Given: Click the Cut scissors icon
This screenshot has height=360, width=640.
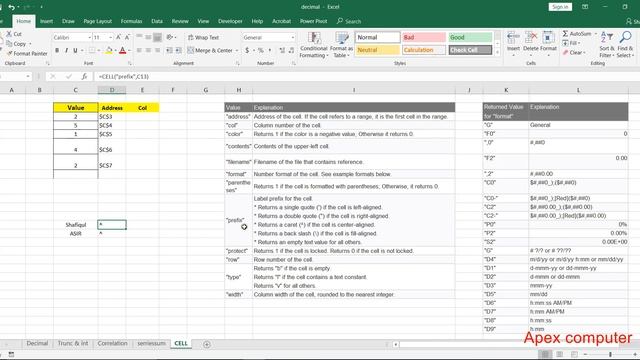Looking at the screenshot, I should pos(9,34).
